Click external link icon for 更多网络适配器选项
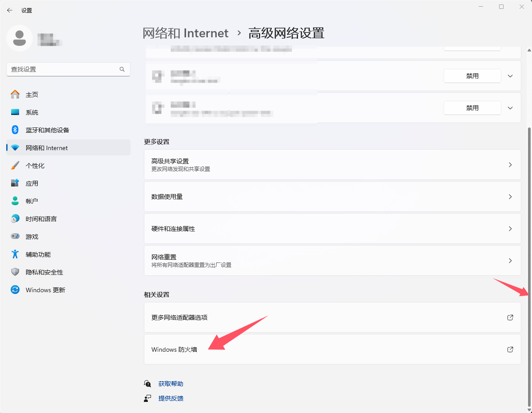The height and width of the screenshot is (413, 532). pos(510,318)
